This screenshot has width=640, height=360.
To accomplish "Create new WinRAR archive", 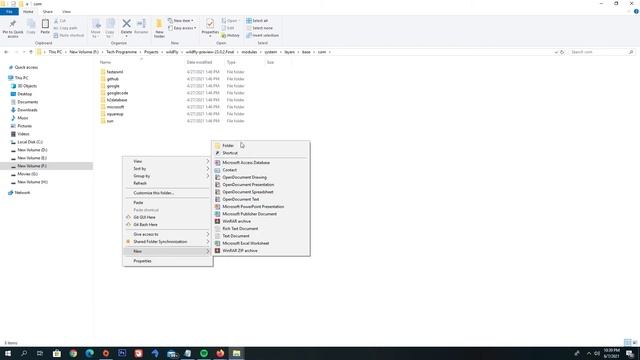I will [x=261, y=221].
